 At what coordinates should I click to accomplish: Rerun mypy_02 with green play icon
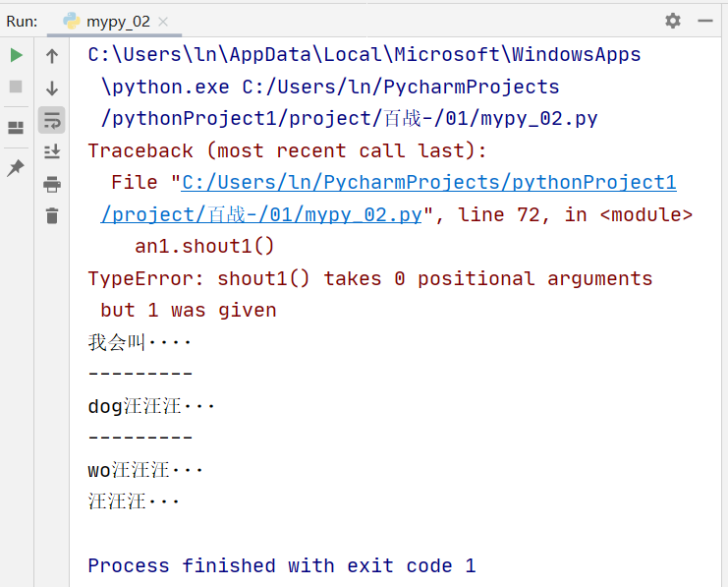(x=17, y=55)
